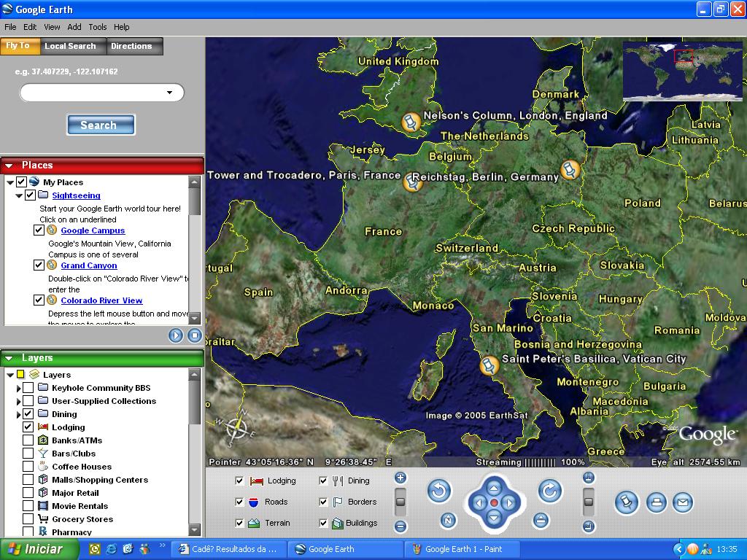This screenshot has width=747, height=560.
Task: Pan the map left with the arrow
Action: pos(479,503)
